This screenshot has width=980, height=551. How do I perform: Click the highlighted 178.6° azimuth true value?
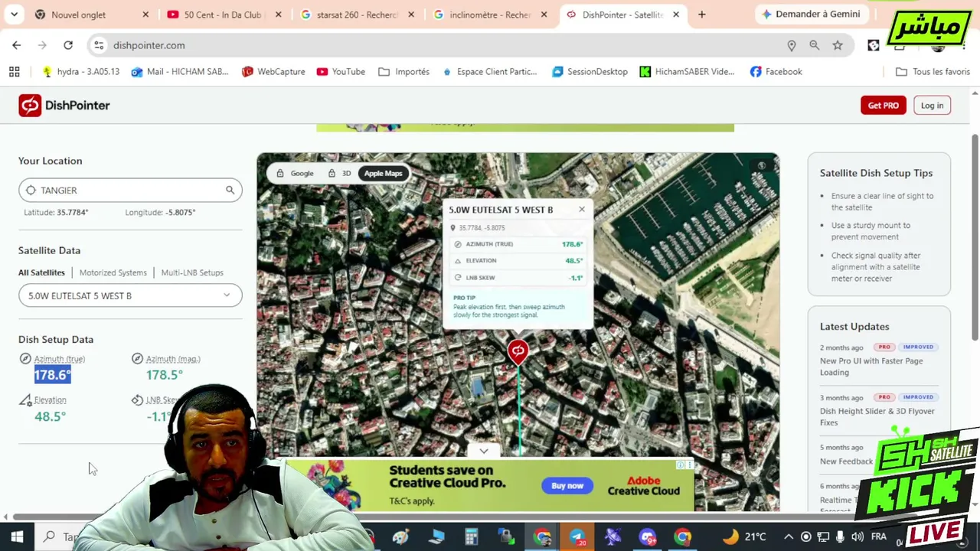pyautogui.click(x=52, y=375)
